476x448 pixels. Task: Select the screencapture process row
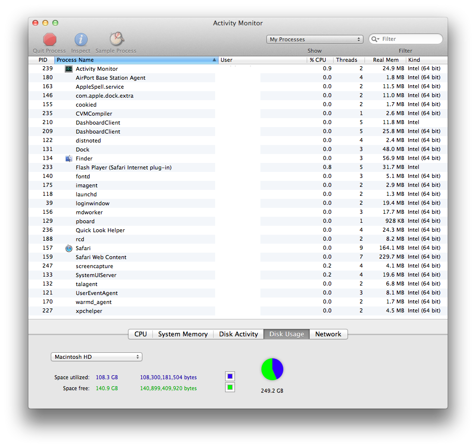pyautogui.click(x=238, y=266)
